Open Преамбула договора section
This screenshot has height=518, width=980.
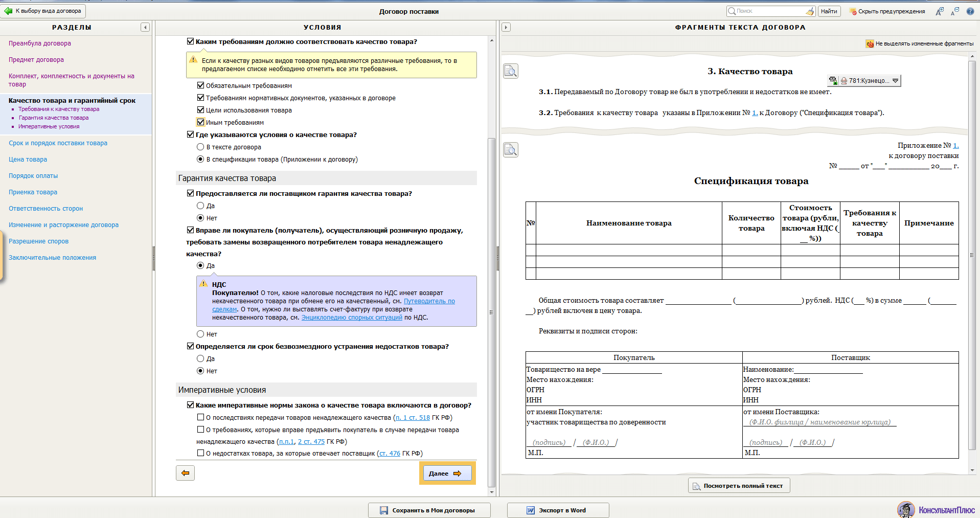tap(40, 43)
